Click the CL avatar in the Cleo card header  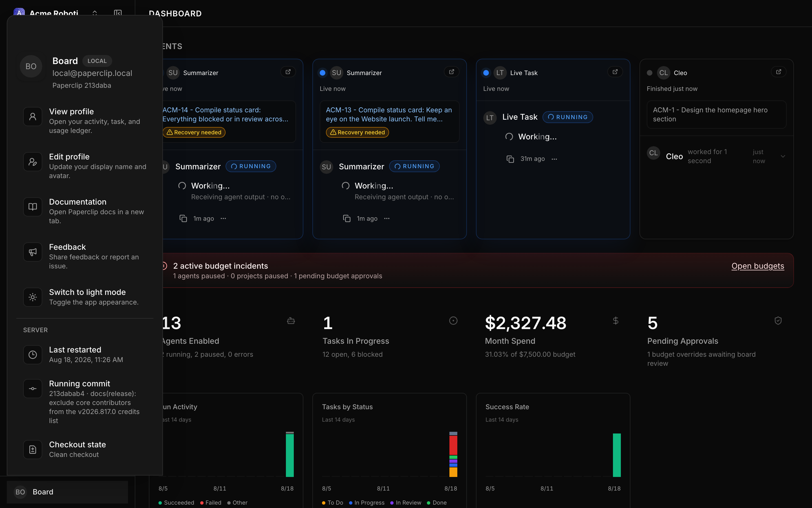(663, 73)
